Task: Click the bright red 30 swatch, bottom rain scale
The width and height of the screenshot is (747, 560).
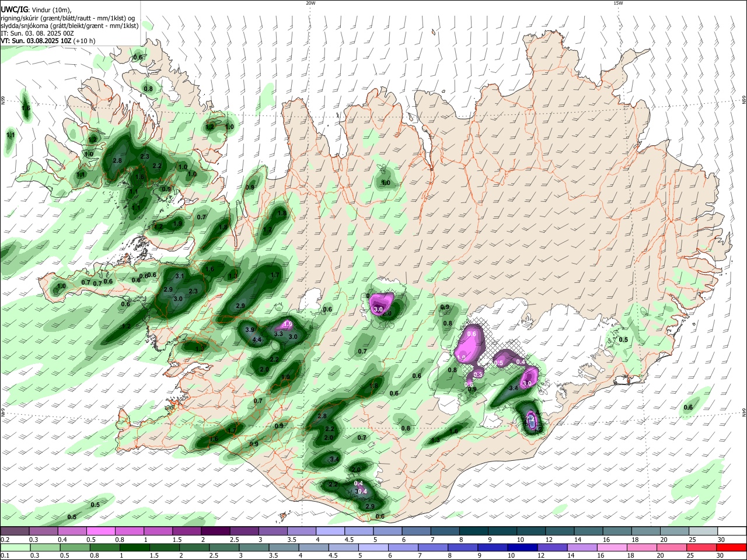Action: [732, 547]
